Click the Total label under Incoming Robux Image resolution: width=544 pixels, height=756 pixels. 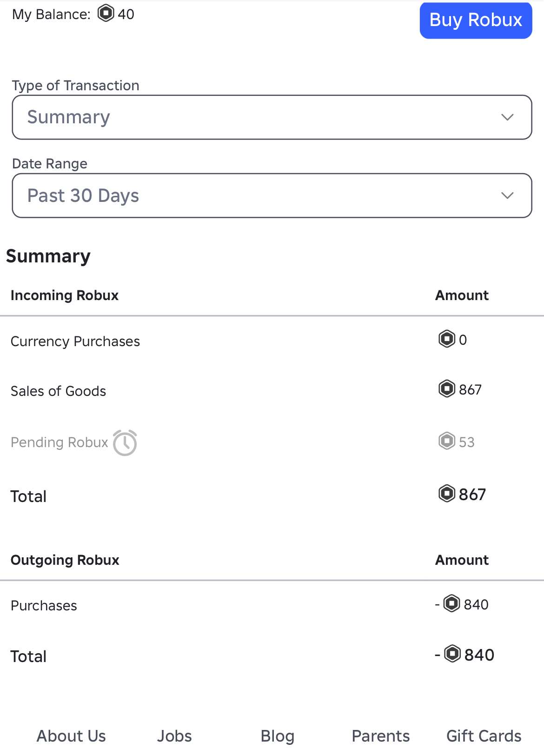pyautogui.click(x=28, y=496)
